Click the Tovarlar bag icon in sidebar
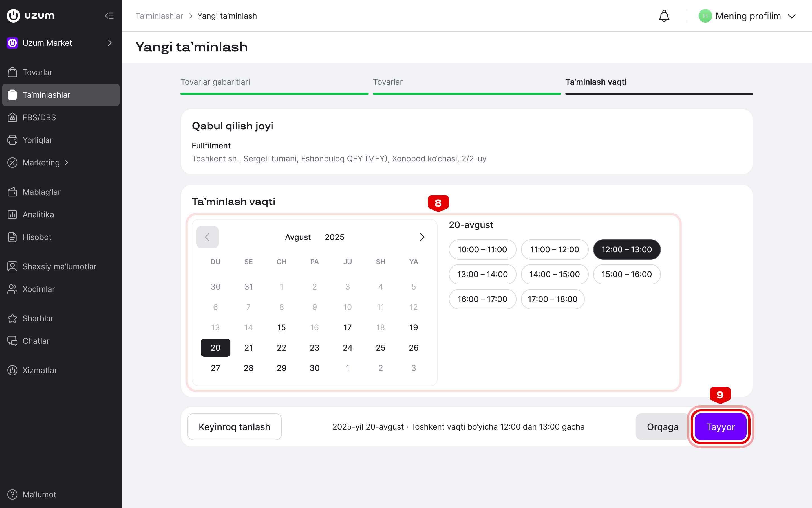 12,72
